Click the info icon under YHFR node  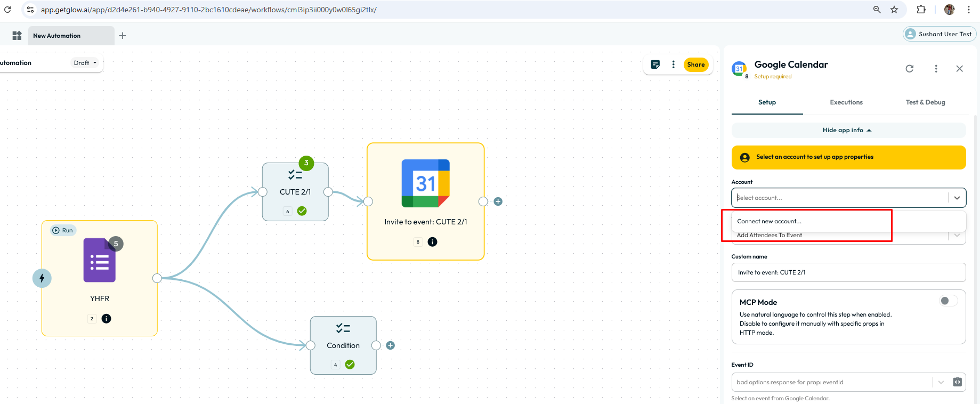107,319
